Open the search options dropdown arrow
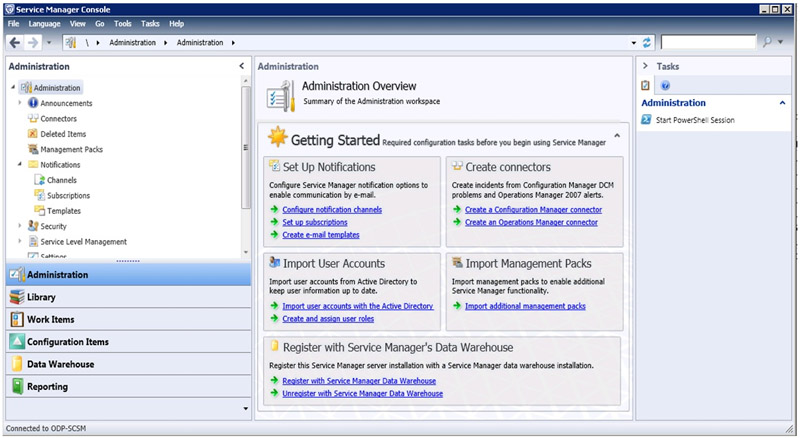 point(780,42)
